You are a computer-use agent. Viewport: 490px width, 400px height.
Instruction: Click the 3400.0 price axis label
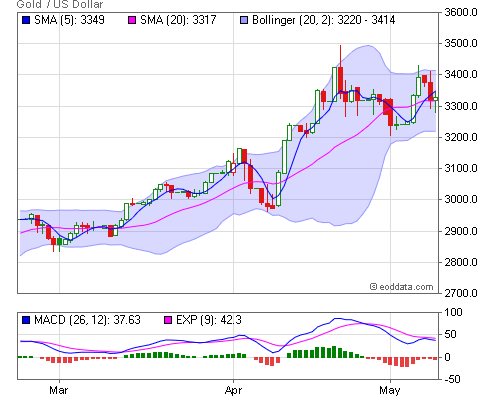tap(461, 74)
